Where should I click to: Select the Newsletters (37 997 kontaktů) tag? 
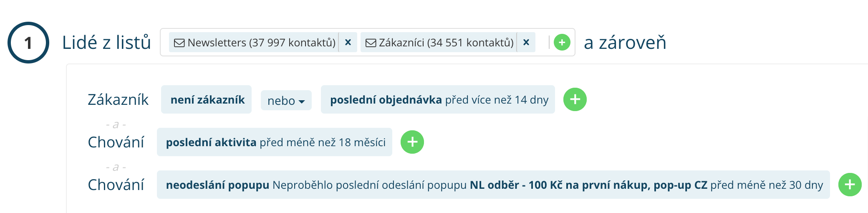pos(261,43)
